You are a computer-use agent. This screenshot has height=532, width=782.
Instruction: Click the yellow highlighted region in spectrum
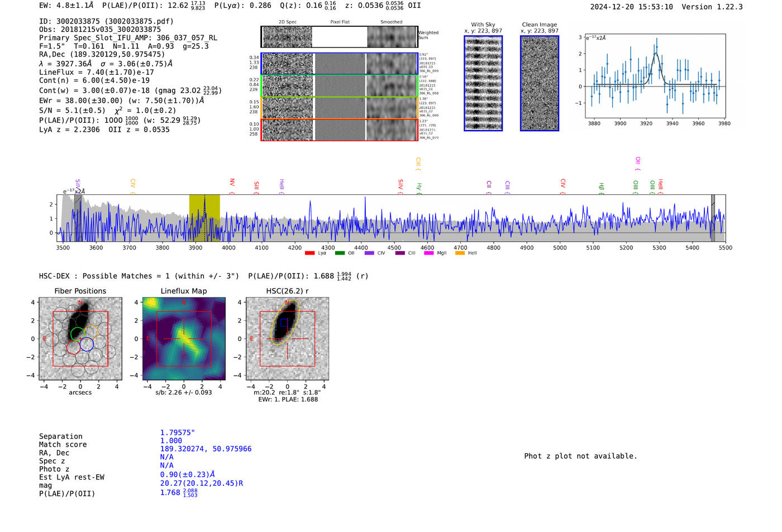click(204, 218)
